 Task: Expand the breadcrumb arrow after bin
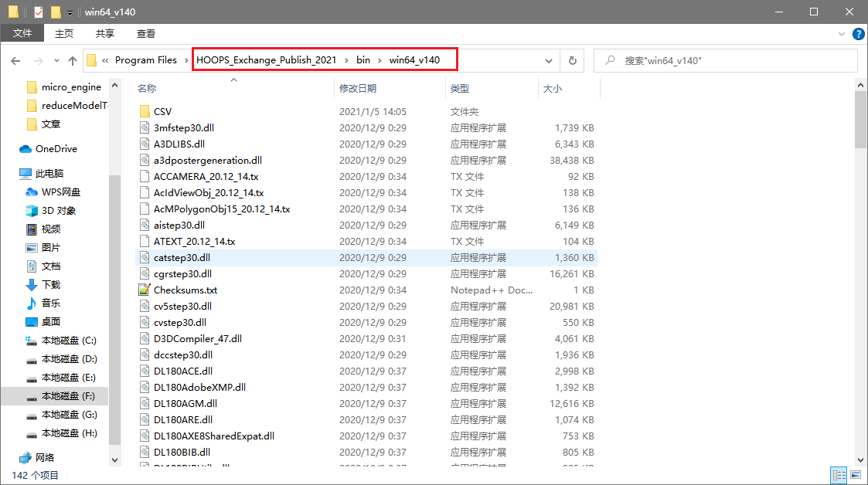(x=380, y=60)
